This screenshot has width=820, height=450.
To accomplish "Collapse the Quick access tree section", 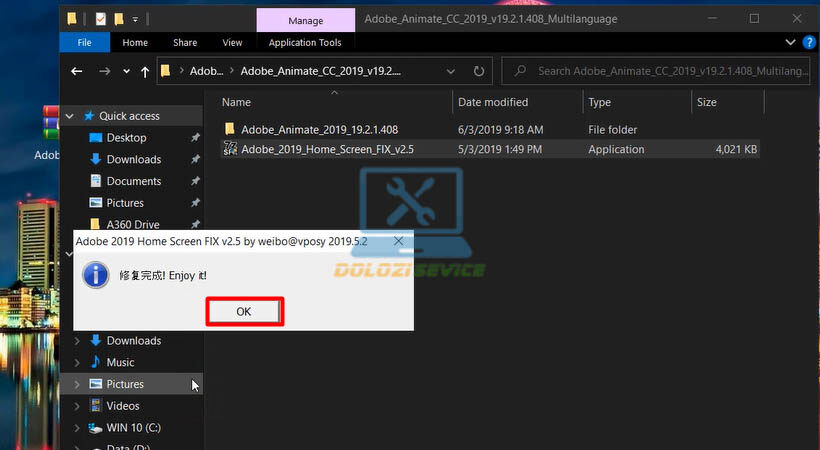I will coord(69,116).
